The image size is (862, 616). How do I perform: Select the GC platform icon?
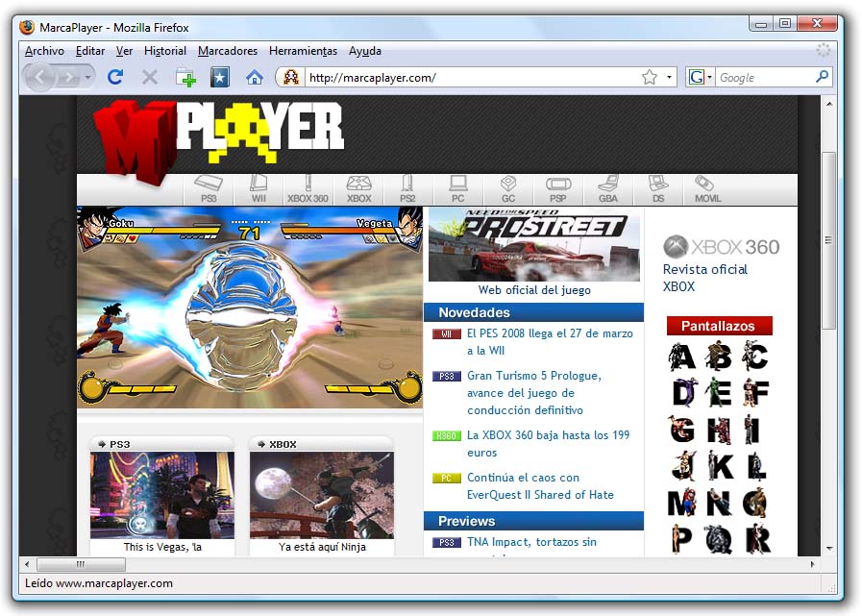(508, 189)
